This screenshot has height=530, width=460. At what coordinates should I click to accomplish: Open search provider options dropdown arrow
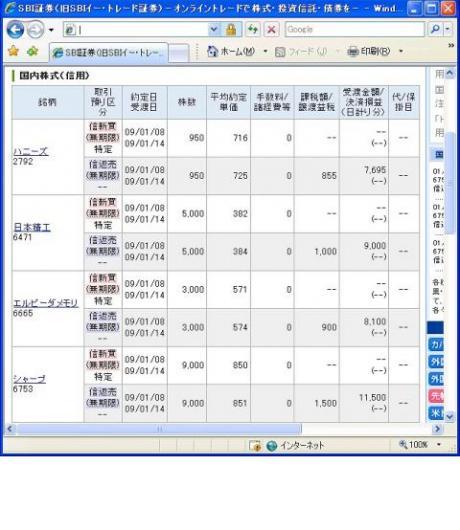(448, 29)
